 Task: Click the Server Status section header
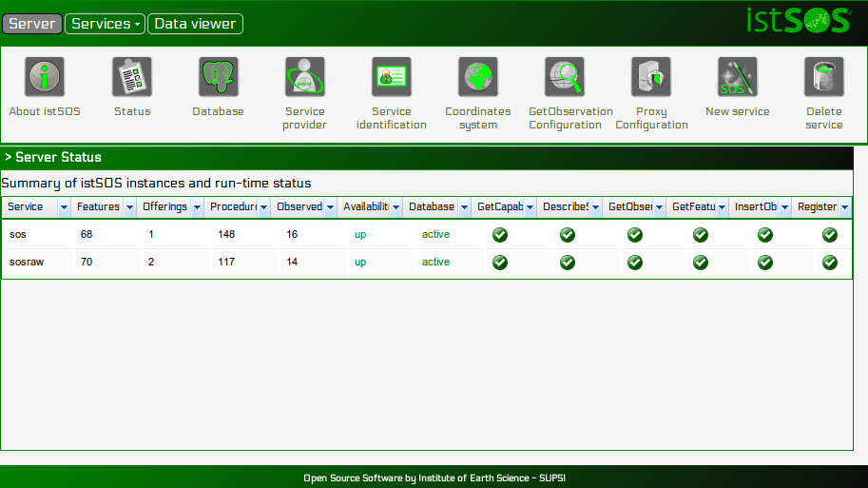point(427,157)
